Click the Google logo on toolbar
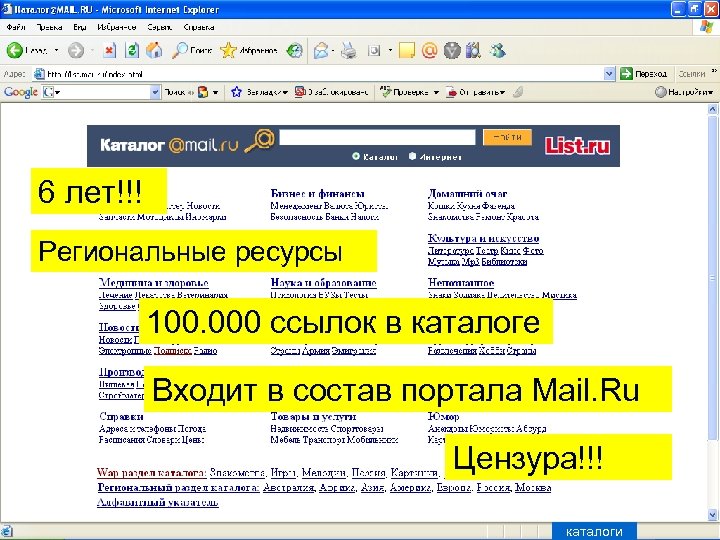The image size is (720, 540). [x=21, y=92]
